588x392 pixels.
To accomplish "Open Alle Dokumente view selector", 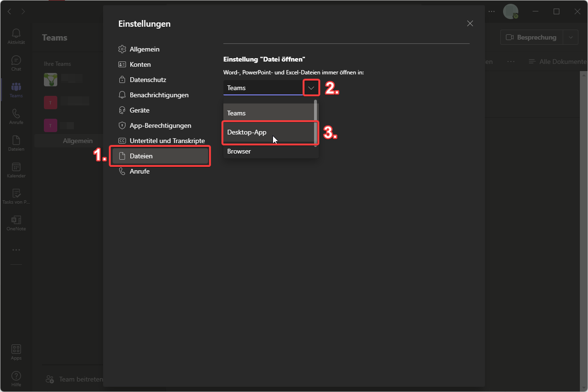I will (558, 62).
